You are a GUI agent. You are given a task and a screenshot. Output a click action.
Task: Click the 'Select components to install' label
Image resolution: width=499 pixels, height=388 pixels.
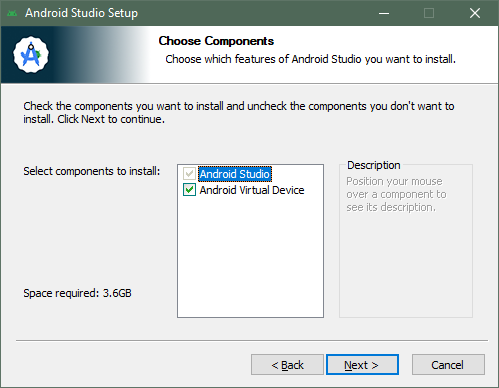[x=92, y=171]
